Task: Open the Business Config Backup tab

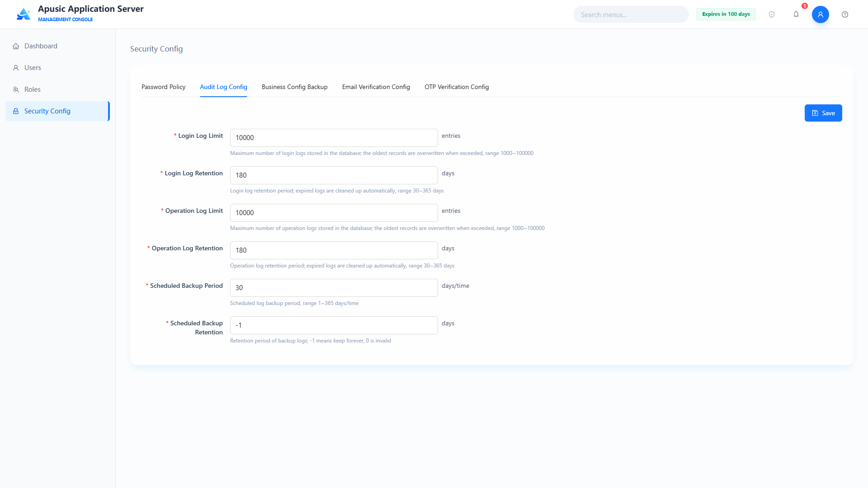Action: coord(295,87)
